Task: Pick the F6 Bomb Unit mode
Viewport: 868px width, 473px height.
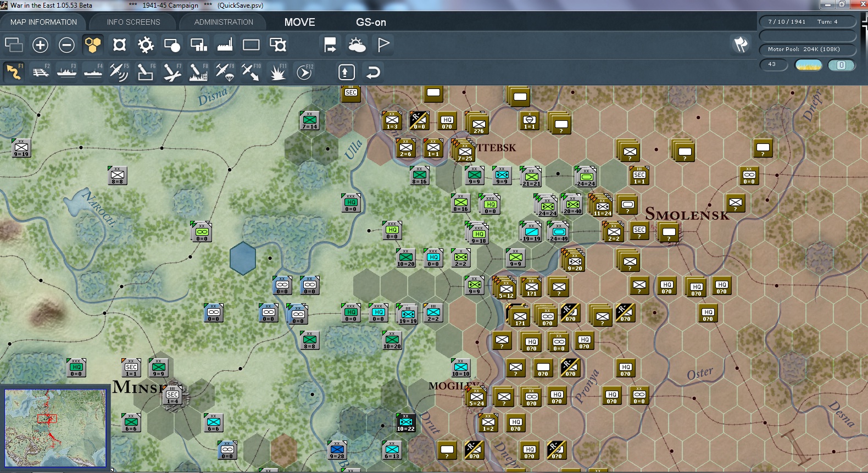Action: pyautogui.click(x=146, y=72)
